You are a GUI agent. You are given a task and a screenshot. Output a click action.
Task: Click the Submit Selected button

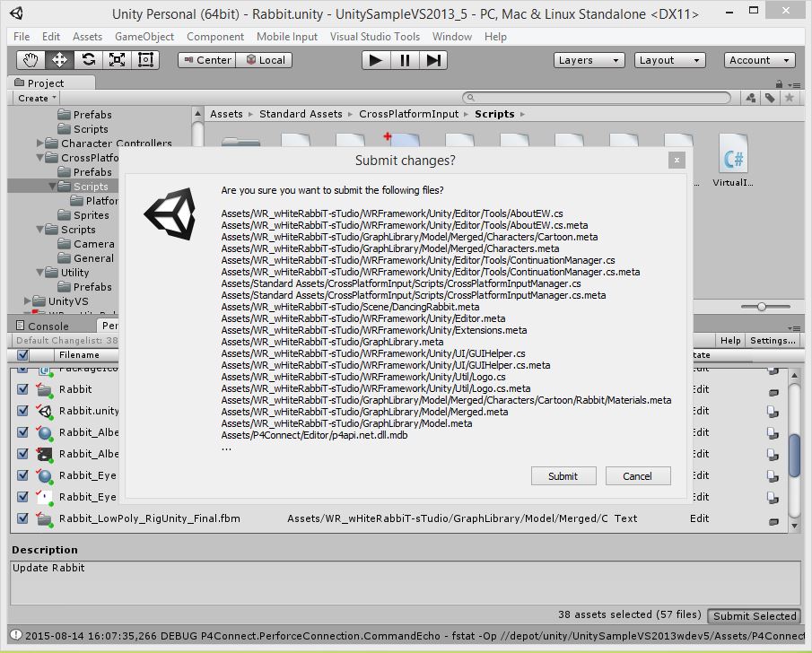[754, 615]
